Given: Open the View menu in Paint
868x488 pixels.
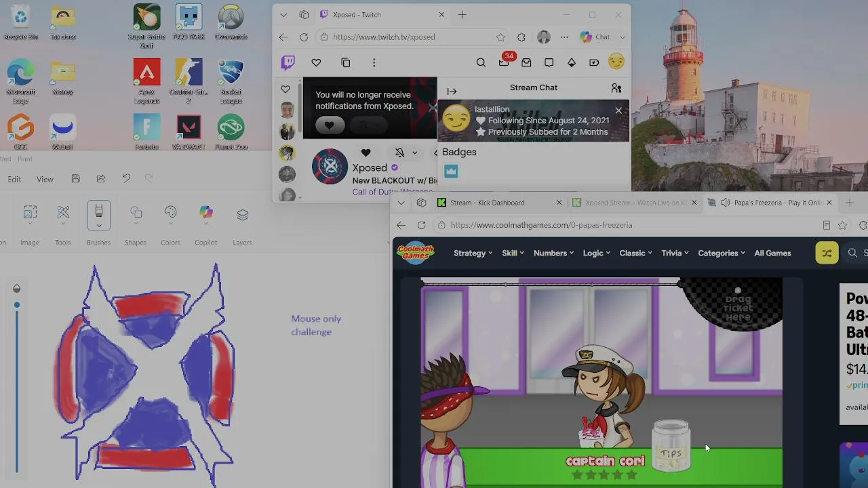Looking at the screenshot, I should coord(45,179).
